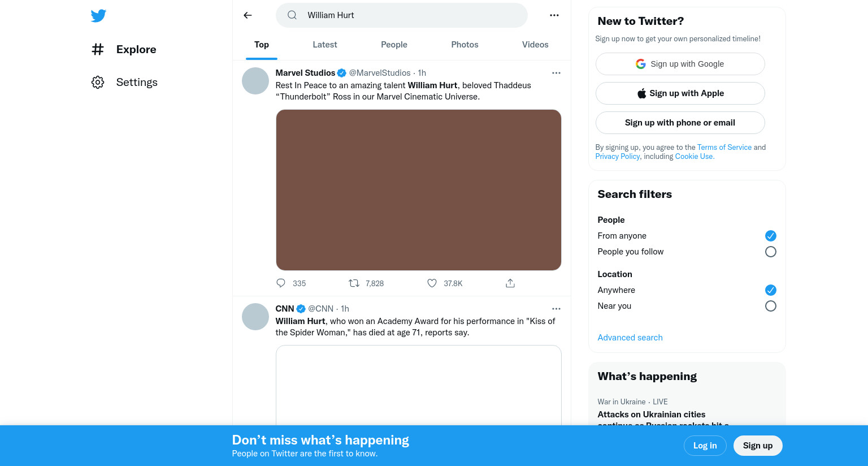Retweet the Marvel Studios tweet
The image size is (868, 466).
coord(354,283)
